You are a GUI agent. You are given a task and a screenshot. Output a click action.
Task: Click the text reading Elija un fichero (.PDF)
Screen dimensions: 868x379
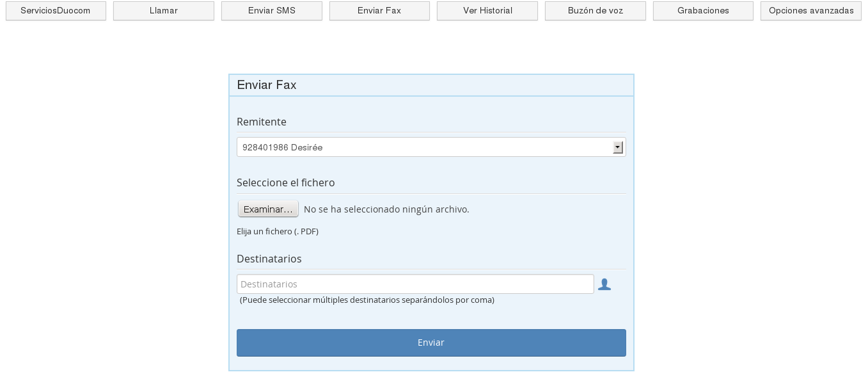(x=278, y=231)
